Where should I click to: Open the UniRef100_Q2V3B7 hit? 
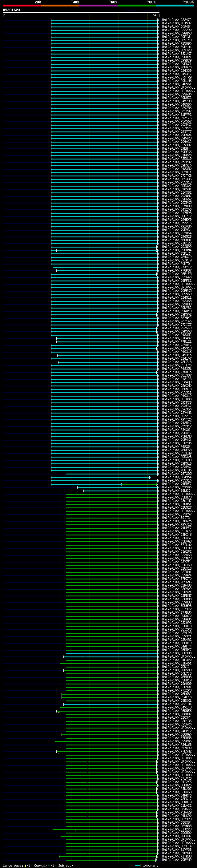tap(176, 145)
